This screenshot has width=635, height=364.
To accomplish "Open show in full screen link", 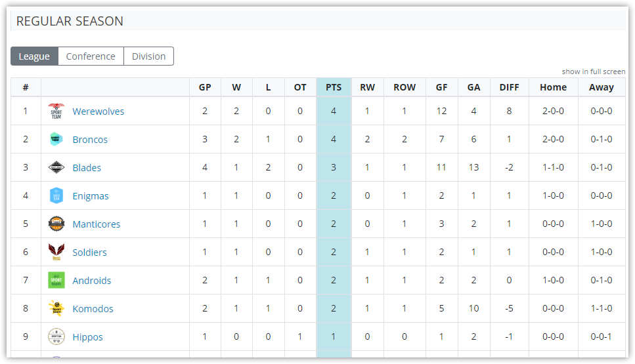I will click(x=593, y=71).
